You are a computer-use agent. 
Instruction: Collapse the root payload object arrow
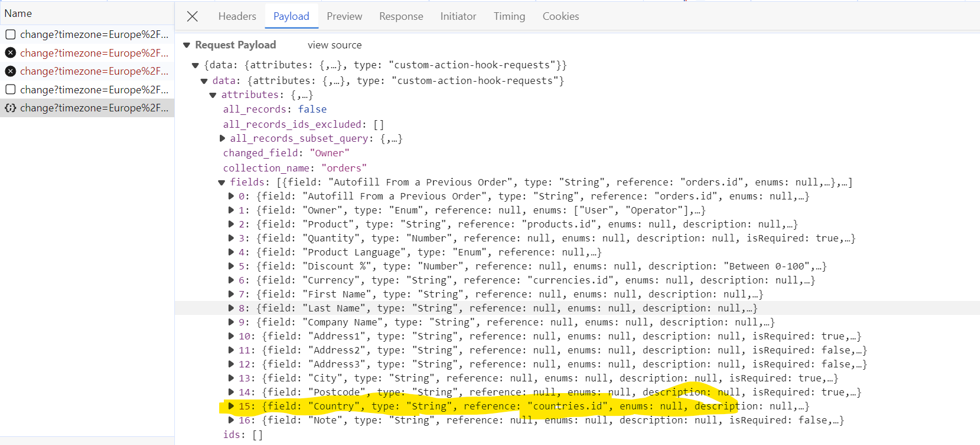[195, 65]
